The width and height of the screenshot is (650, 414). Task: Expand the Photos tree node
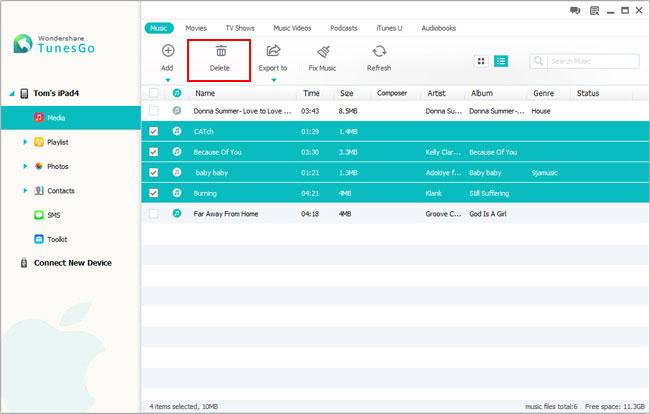tap(25, 166)
